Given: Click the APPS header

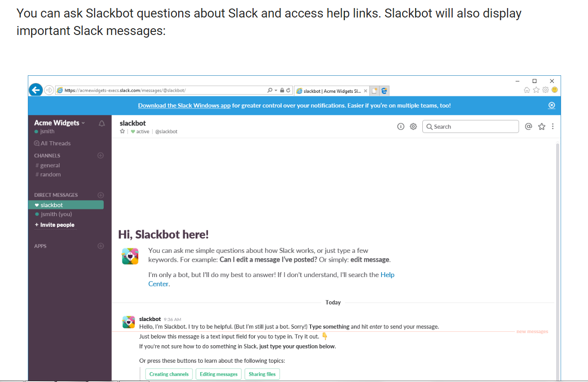Looking at the screenshot, I should click(x=40, y=246).
